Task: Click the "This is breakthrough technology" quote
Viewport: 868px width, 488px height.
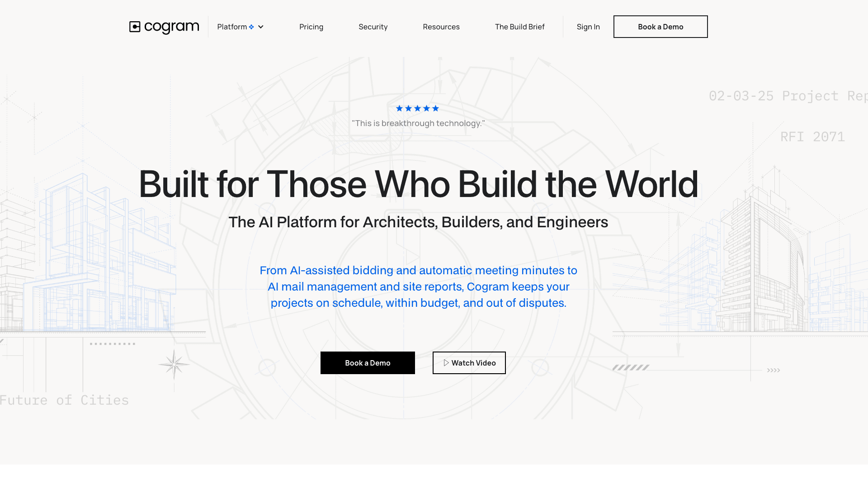Action: [x=418, y=123]
